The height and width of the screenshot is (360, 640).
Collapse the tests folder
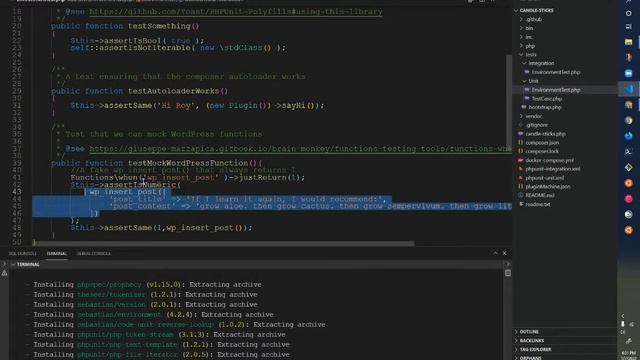521,54
